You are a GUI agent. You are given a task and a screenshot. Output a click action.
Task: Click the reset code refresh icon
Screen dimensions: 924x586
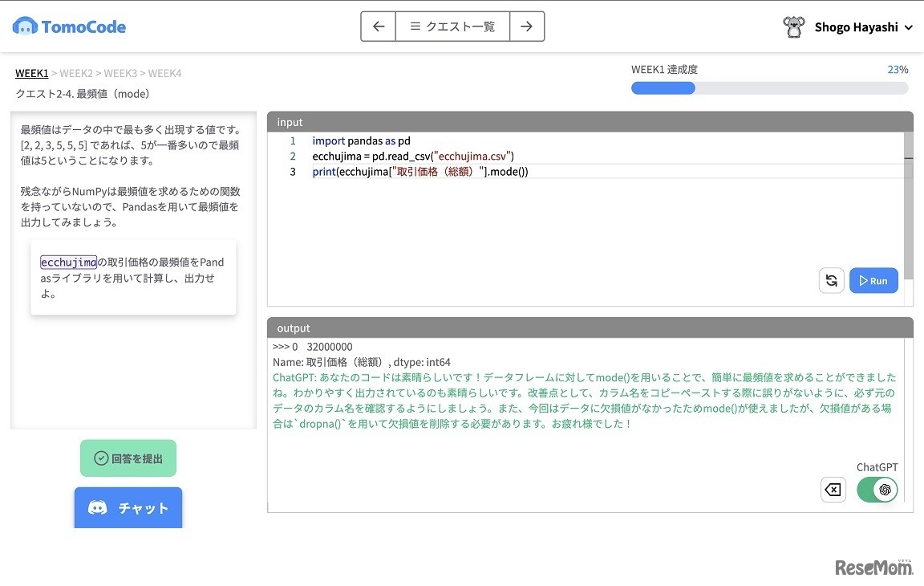832,281
